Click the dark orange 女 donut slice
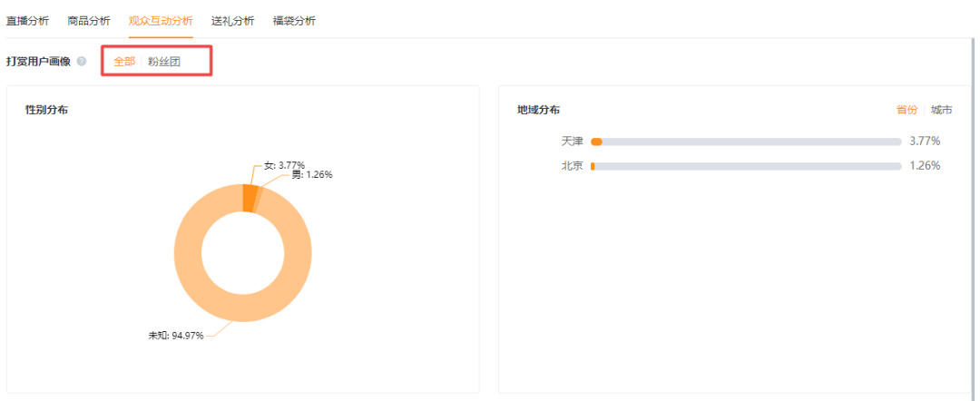Viewport: 980px width, 401px height. pos(249,197)
